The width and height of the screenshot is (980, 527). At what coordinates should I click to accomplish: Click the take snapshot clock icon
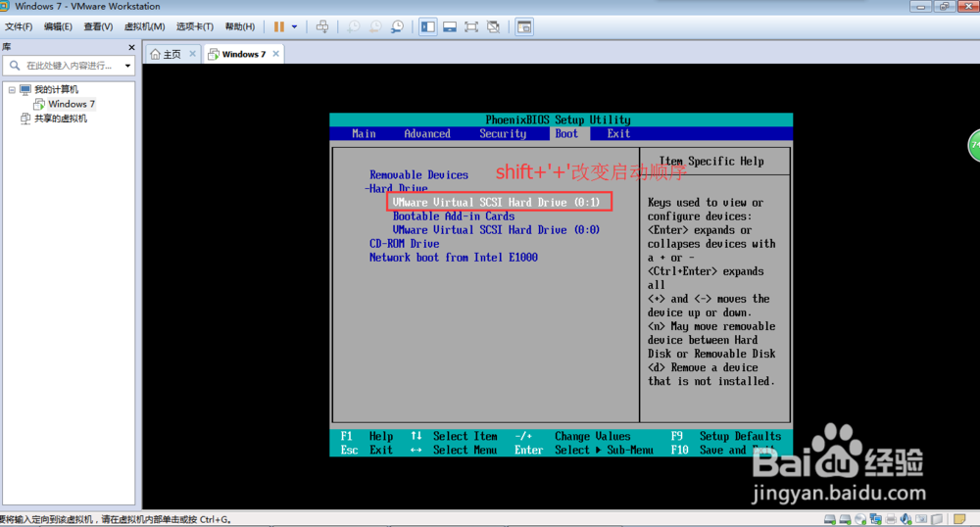(x=354, y=26)
